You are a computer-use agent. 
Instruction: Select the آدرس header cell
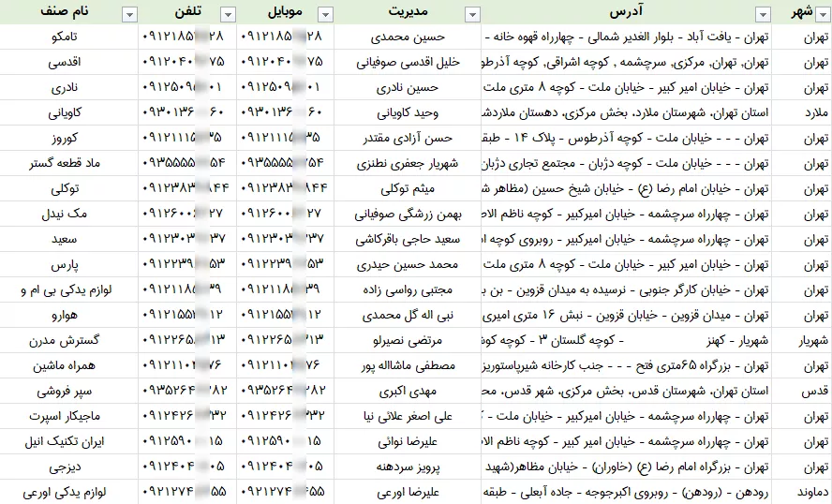(626, 11)
